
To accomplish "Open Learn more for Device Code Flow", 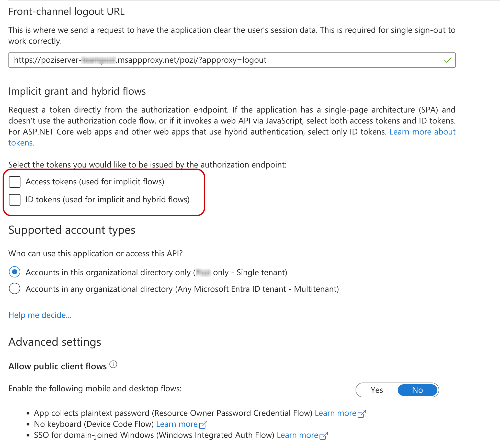I will click(177, 424).
